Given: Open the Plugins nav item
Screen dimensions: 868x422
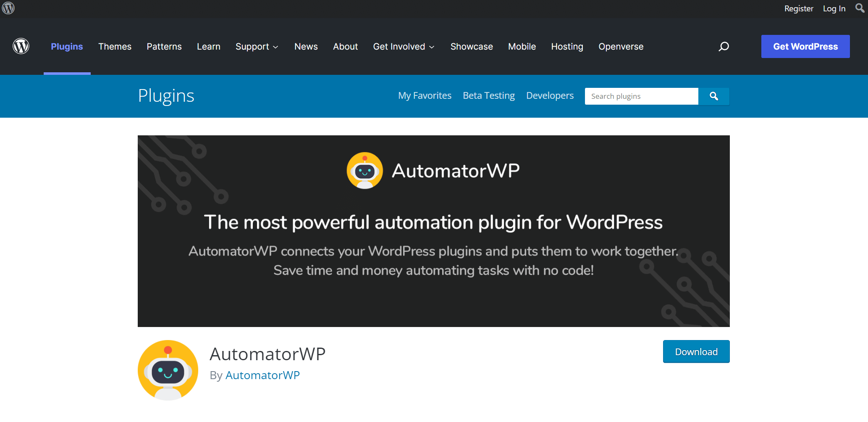Looking at the screenshot, I should (x=67, y=46).
